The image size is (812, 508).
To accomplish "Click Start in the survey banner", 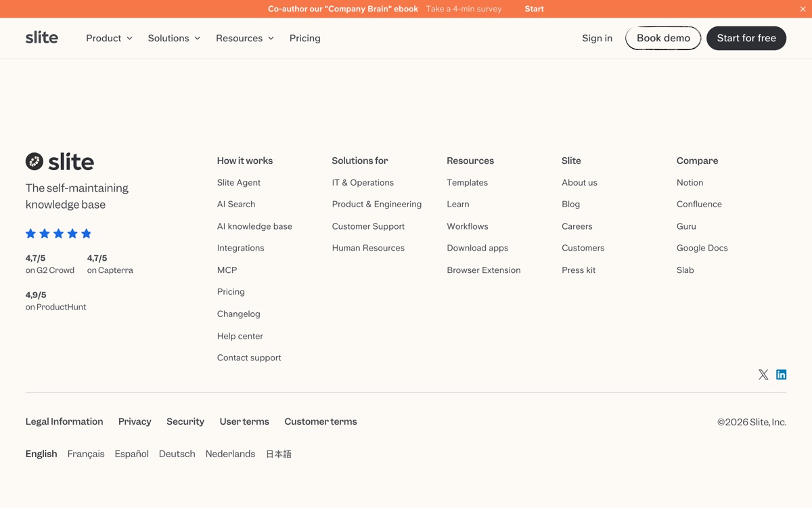I will click(534, 9).
